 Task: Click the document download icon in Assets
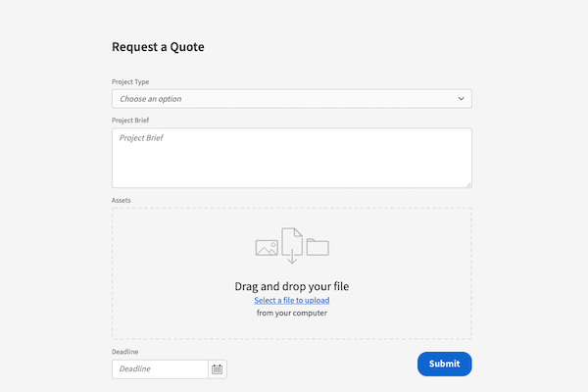(292, 245)
